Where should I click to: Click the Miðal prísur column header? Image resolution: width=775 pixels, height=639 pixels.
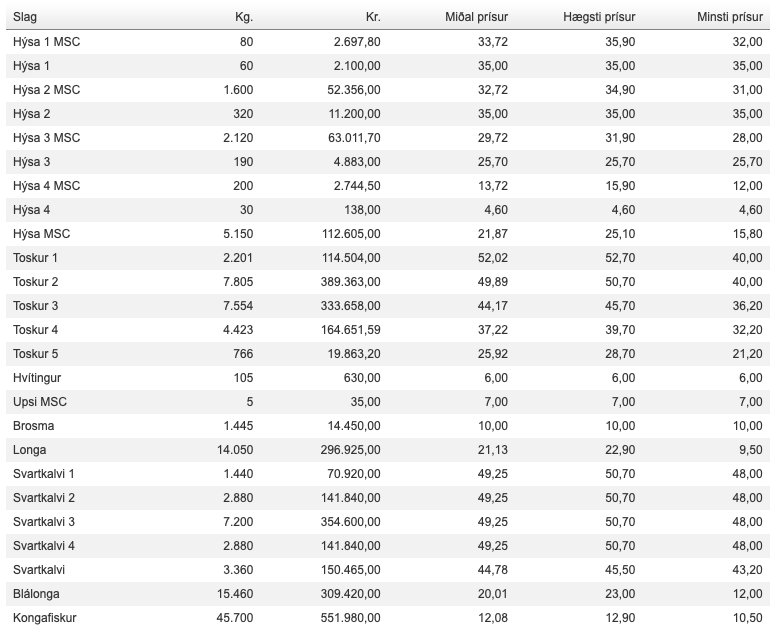(476, 17)
